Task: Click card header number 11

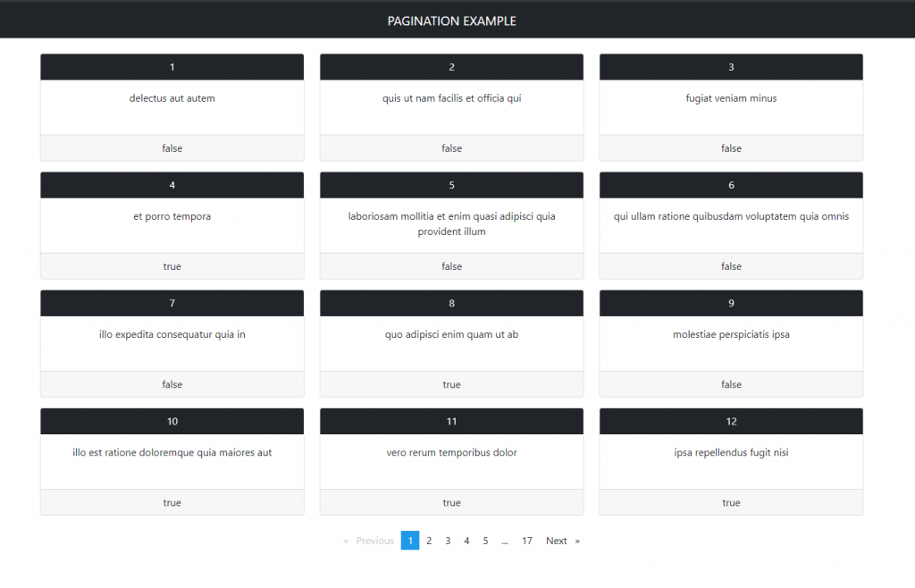Action: click(451, 421)
